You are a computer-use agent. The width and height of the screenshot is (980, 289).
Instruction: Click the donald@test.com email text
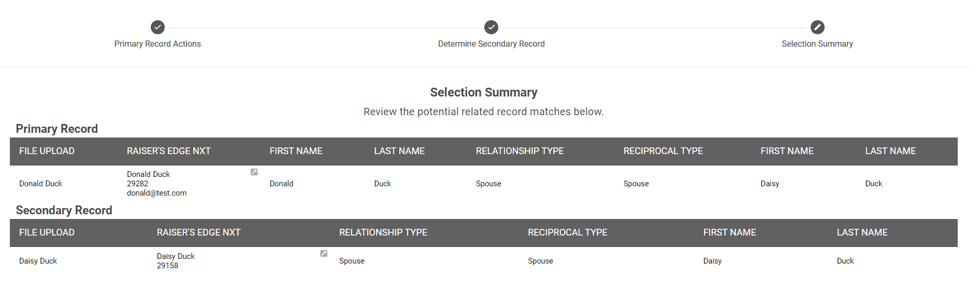156,193
